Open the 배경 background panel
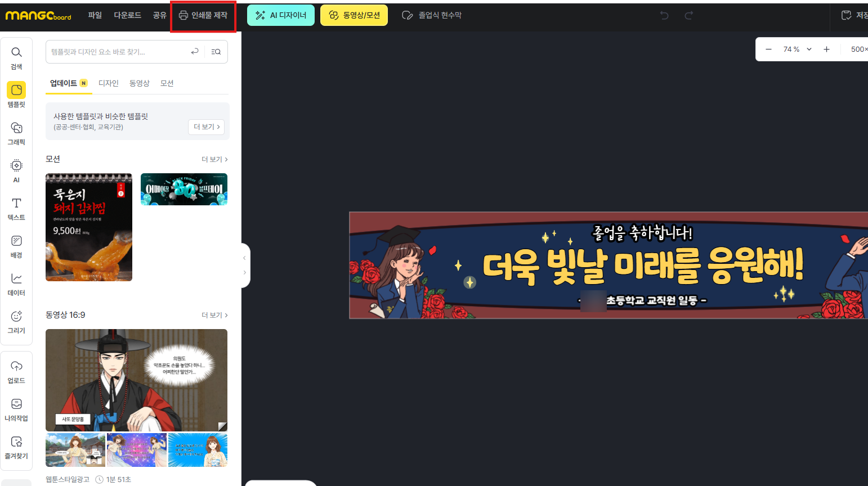 click(x=16, y=246)
